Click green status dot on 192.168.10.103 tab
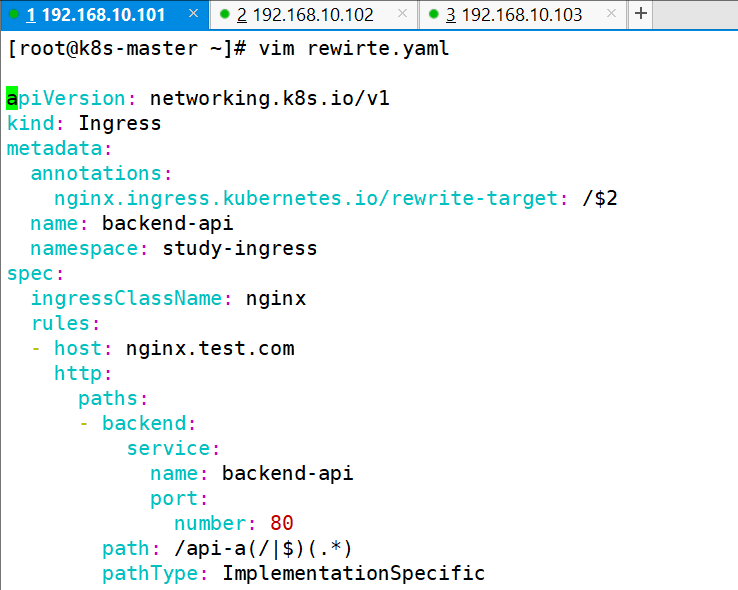738x590 pixels. 433,14
